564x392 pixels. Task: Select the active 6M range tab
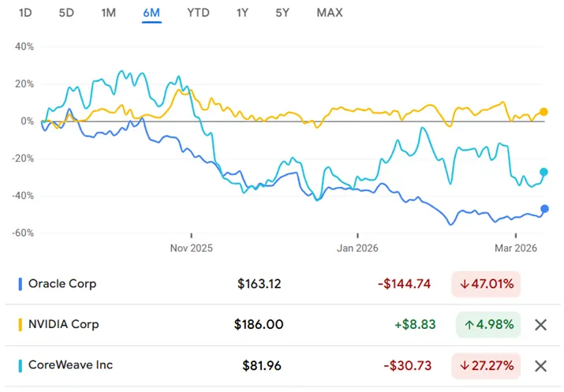pyautogui.click(x=151, y=13)
